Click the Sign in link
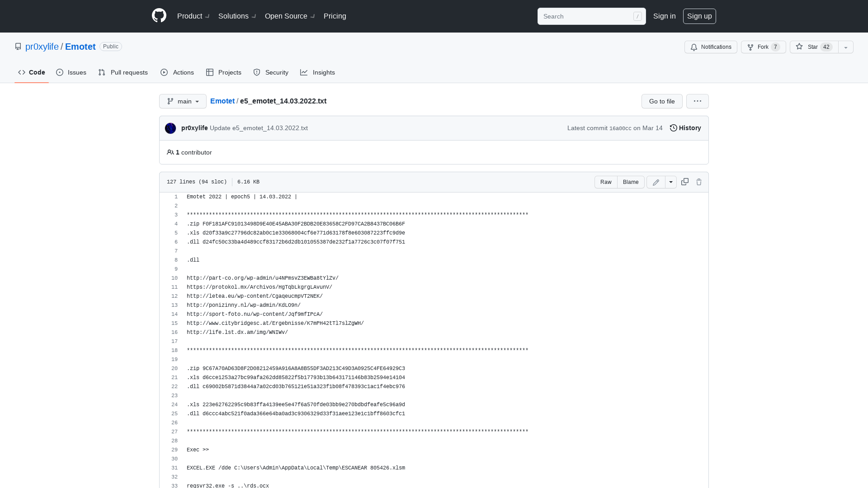 pyautogui.click(x=665, y=16)
